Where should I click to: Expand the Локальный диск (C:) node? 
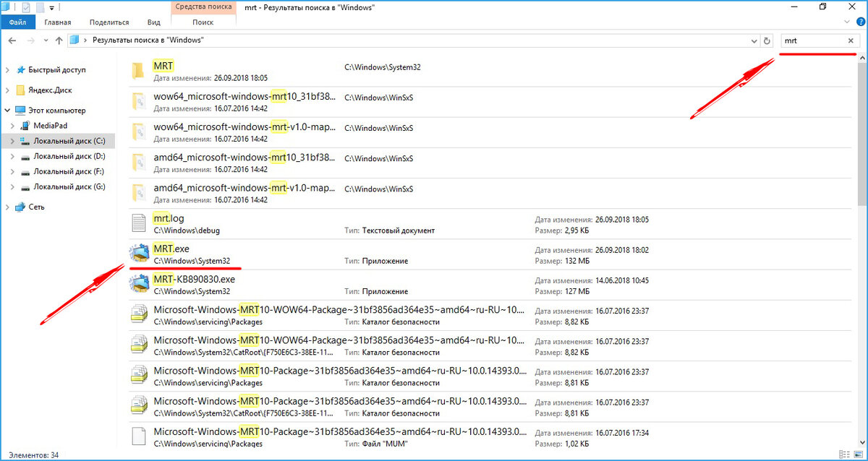[x=13, y=141]
